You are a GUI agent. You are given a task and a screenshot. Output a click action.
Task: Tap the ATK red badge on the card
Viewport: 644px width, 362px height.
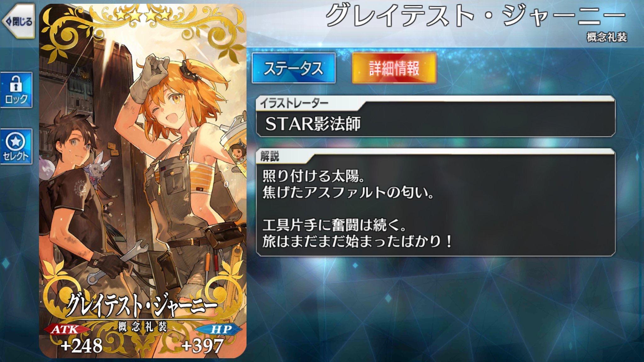click(x=65, y=329)
